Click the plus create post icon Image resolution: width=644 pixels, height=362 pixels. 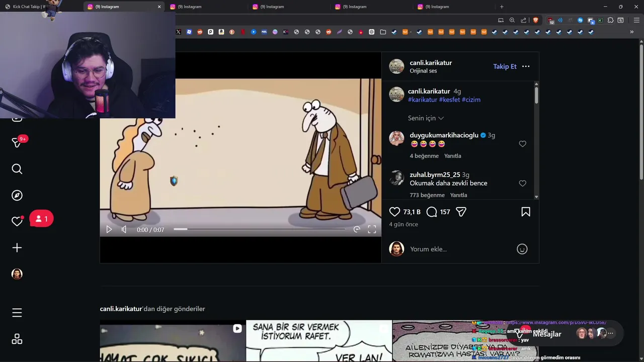pos(17,247)
